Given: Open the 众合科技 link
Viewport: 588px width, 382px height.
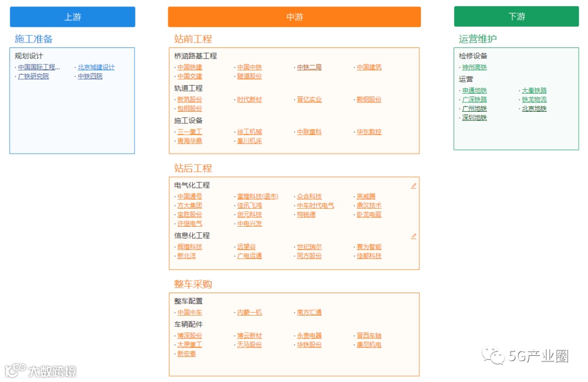Looking at the screenshot, I should point(309,196).
